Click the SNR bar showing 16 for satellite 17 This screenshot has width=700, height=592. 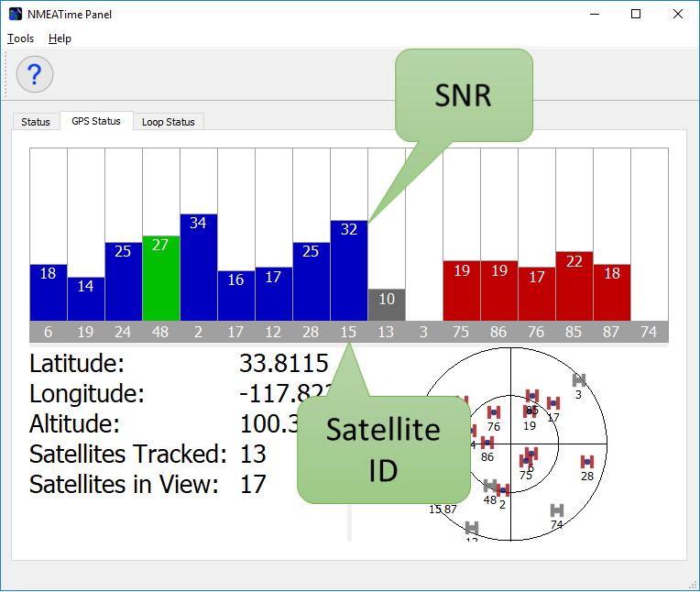click(x=236, y=296)
